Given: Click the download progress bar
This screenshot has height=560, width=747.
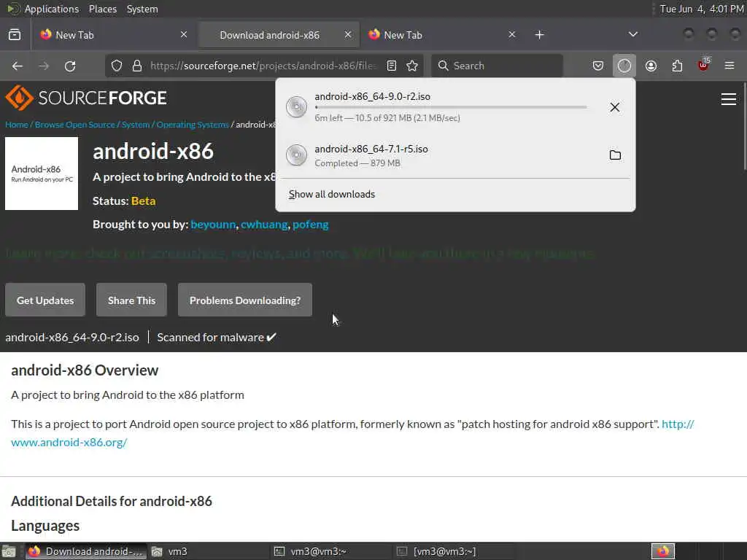Looking at the screenshot, I should tap(451, 107).
